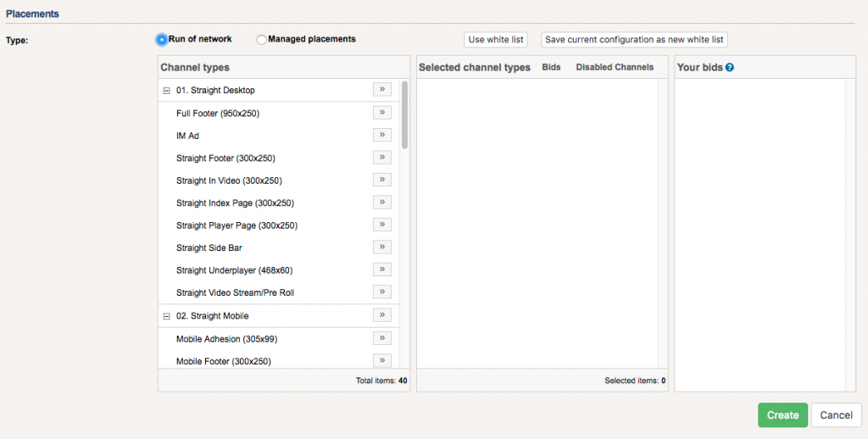Add Full Footer (950x250) using its arrow icon
The height and width of the screenshot is (439, 868).
coord(381,113)
